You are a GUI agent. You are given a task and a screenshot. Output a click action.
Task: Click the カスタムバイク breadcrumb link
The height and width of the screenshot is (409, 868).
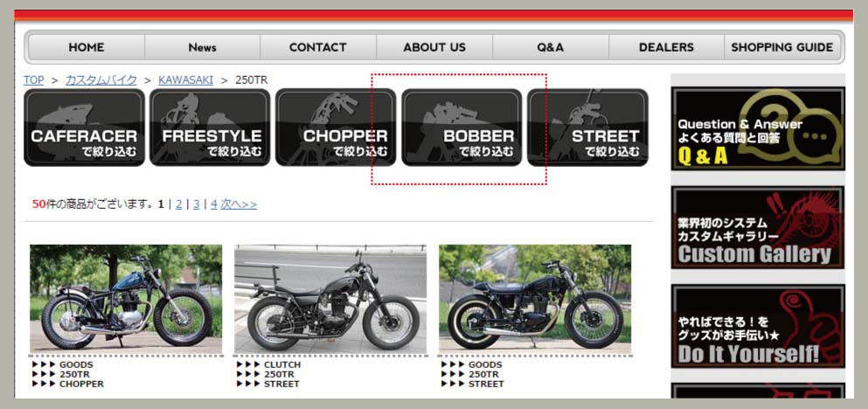(x=101, y=80)
